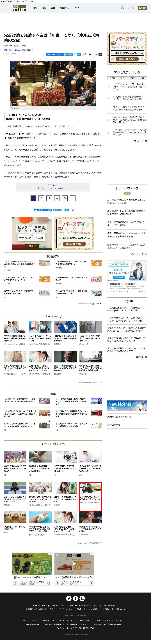
Task: Open the 特集 menu item
Action: [35, 8]
